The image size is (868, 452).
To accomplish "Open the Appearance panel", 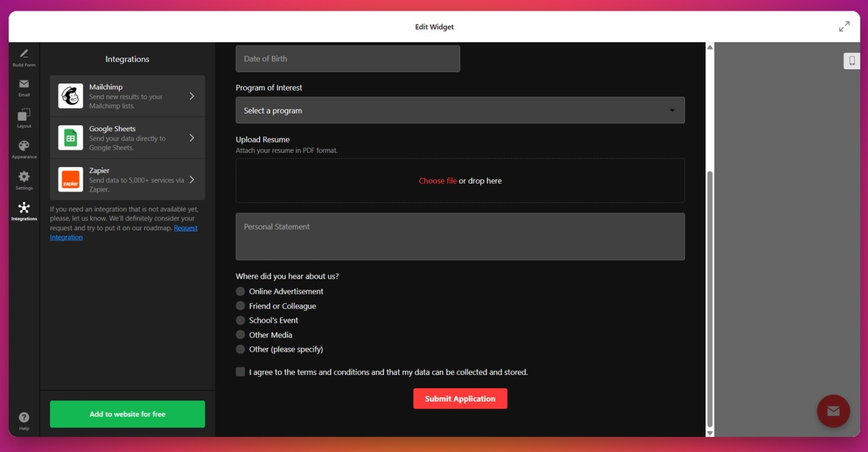I will 24,149.
